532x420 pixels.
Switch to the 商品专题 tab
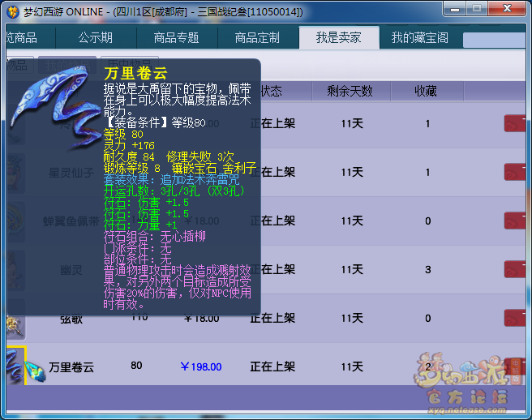point(177,37)
